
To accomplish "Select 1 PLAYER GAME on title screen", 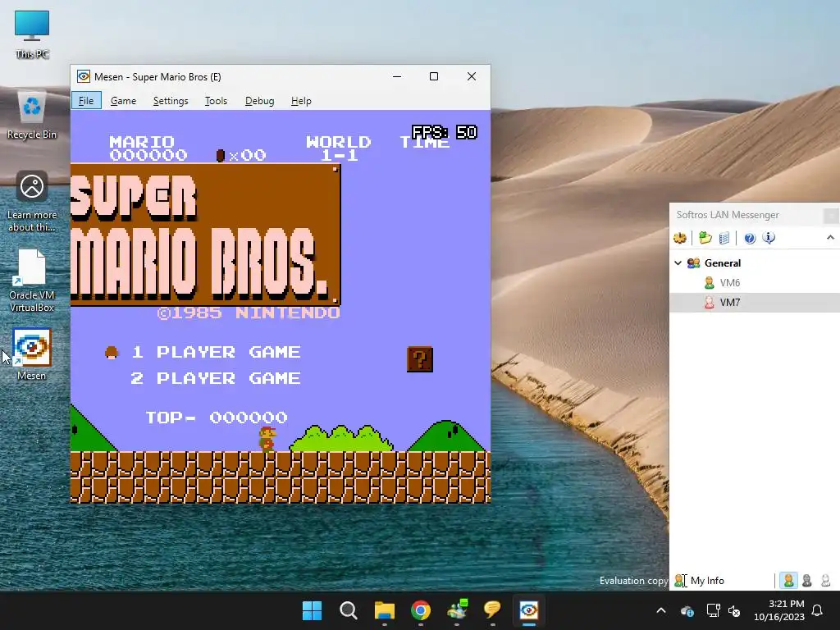I will point(216,352).
